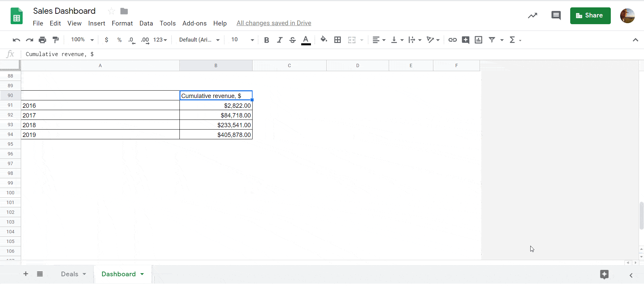Open comment history icon
The height and width of the screenshot is (286, 644).
coord(556,15)
